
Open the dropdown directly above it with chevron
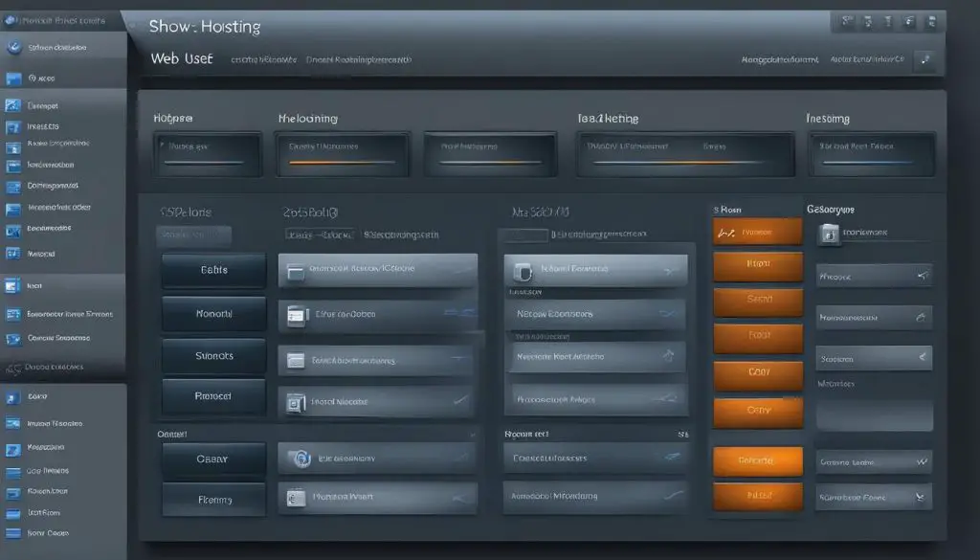click(x=873, y=463)
